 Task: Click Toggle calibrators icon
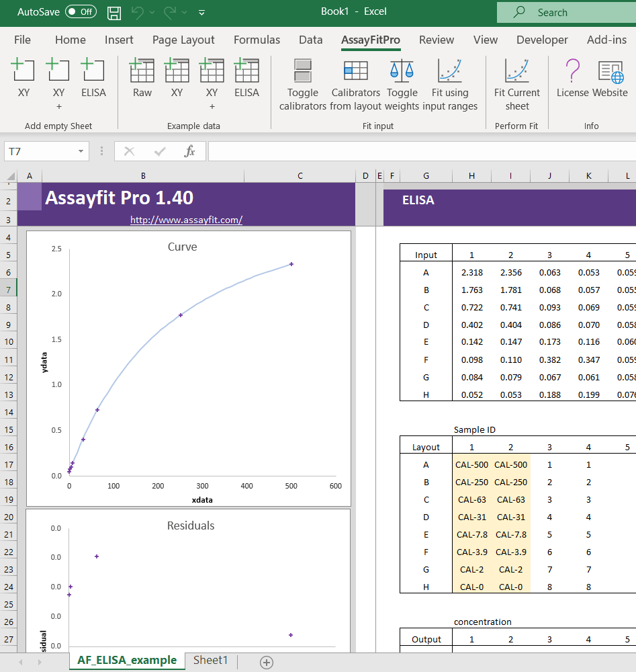[x=303, y=71]
